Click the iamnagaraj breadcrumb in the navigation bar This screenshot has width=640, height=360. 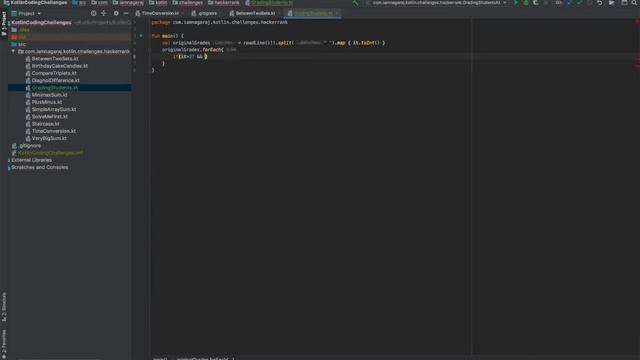[x=128, y=3]
